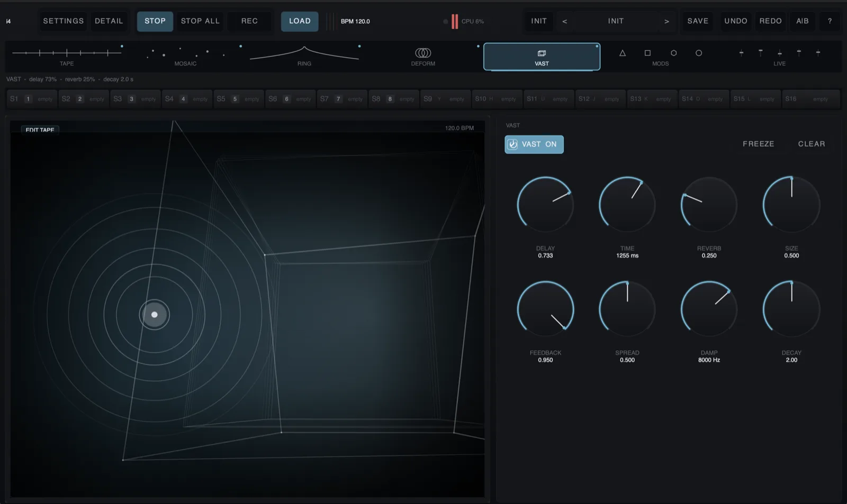
Task: Click the TIME knob
Action: click(x=627, y=205)
